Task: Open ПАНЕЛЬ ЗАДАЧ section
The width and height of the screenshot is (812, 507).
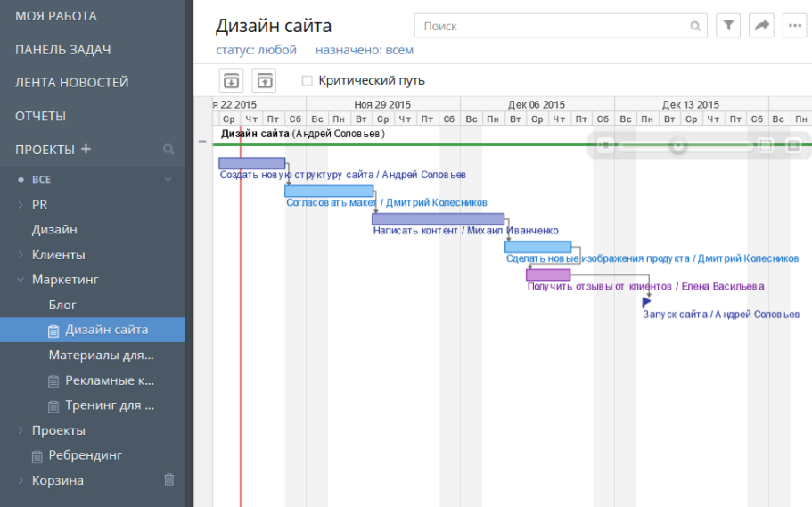Action: (63, 50)
